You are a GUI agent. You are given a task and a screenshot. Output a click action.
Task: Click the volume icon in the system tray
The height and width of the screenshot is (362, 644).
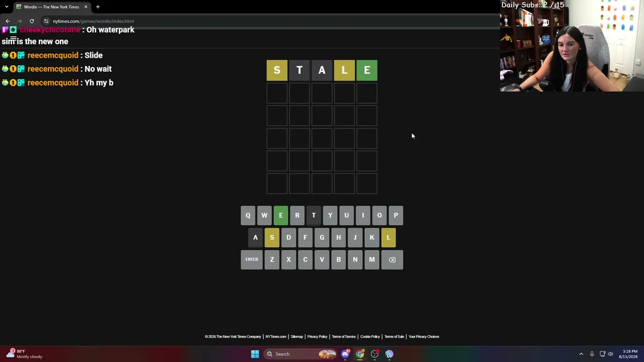tap(610, 354)
